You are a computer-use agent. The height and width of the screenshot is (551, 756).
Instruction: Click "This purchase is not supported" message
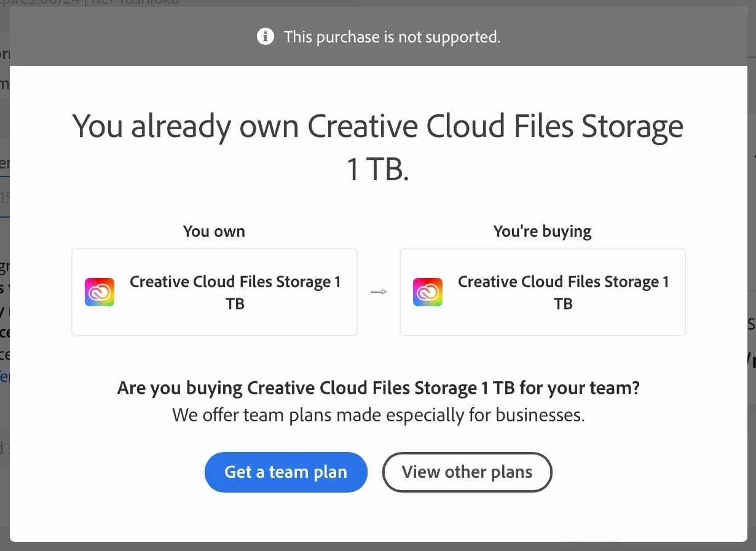[392, 37]
